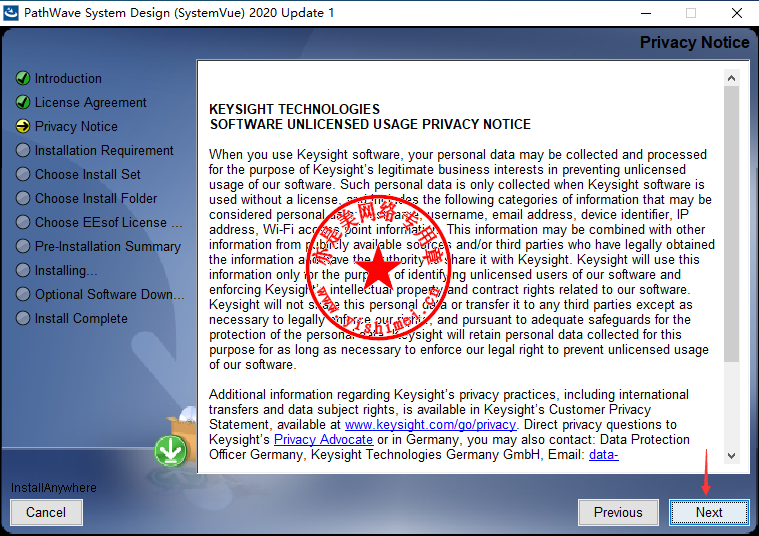Click the KEYSIGHT TECHNOLOGIES heading
Viewport: 759px width, 536px height.
(x=294, y=109)
